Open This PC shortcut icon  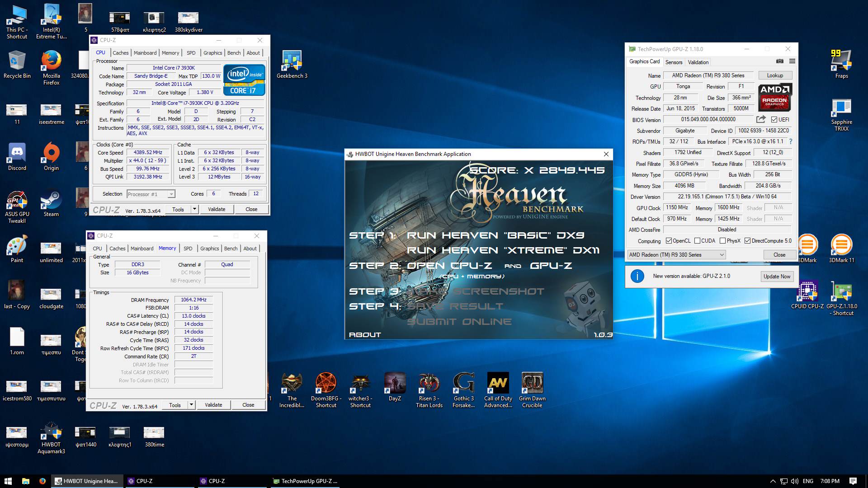17,21
